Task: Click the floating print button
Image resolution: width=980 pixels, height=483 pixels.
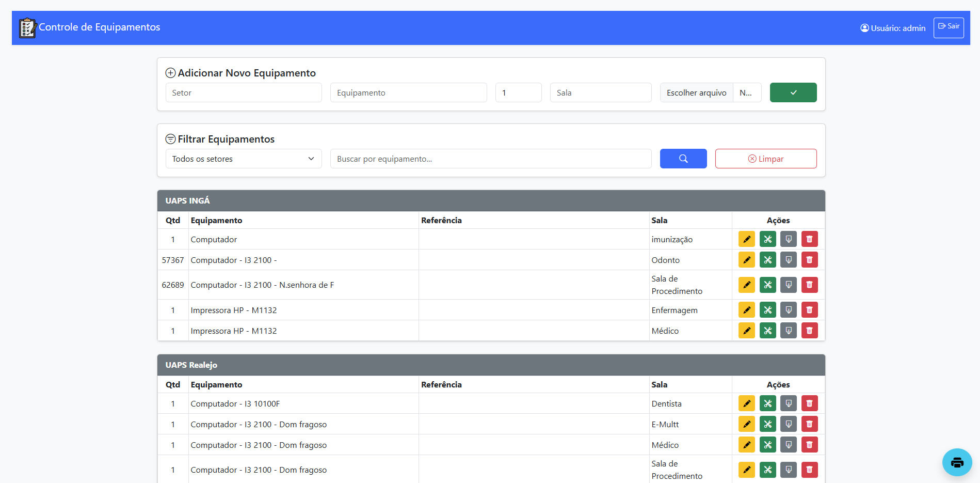Action: pos(957,462)
